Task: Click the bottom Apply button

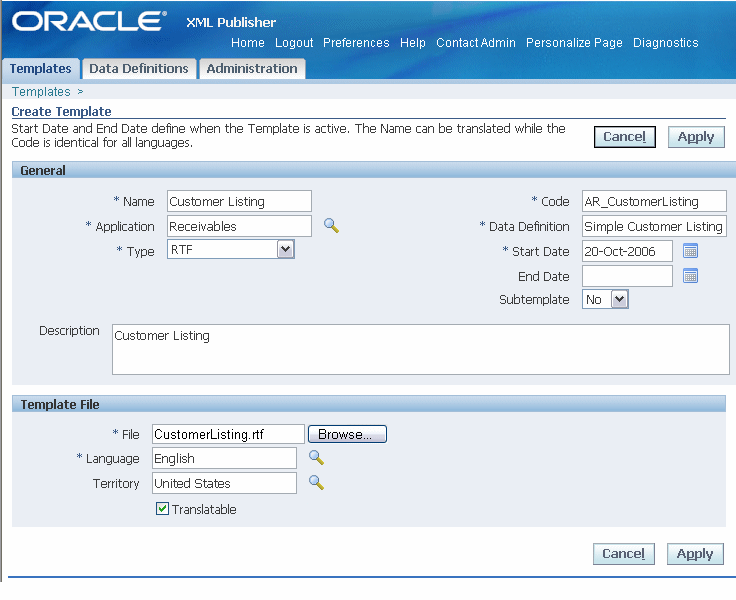Action: 695,554
